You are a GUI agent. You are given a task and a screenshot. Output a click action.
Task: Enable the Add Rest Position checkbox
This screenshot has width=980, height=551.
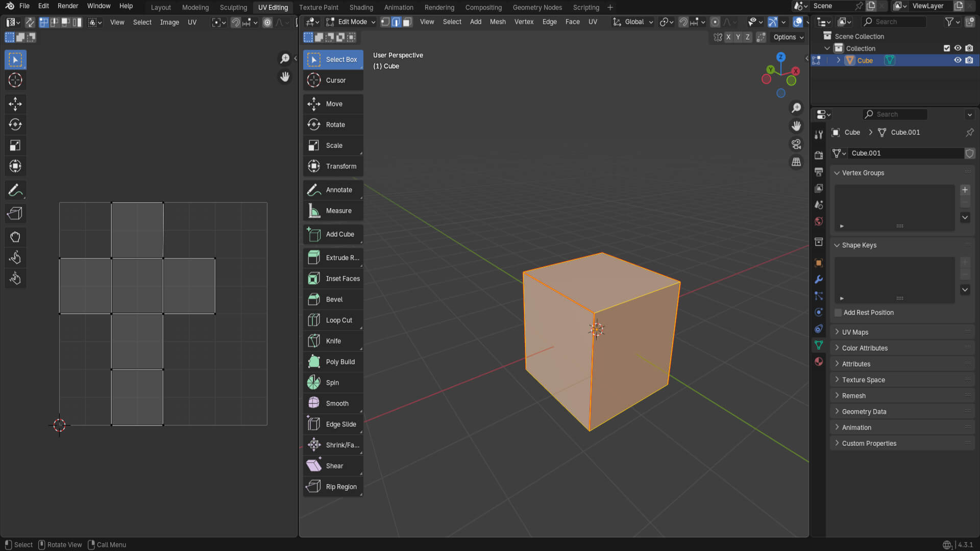point(838,313)
